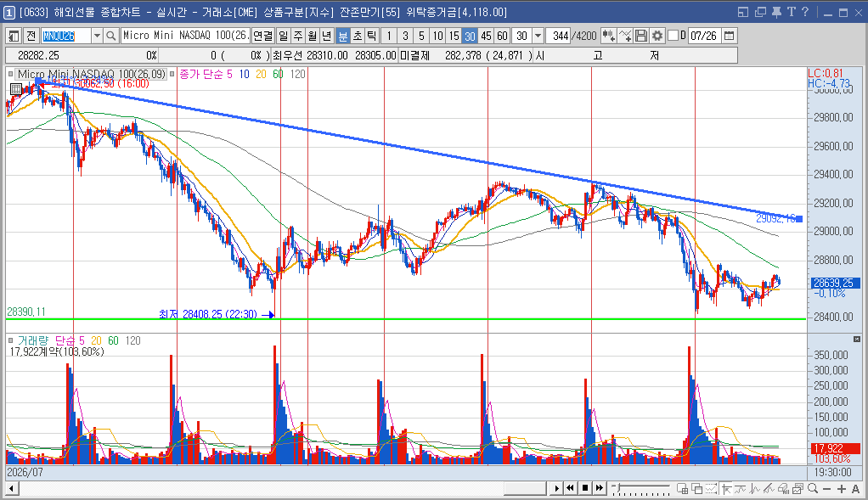Toggle the left panel icon in toolbar
Screen dimensions: 868x500
(14, 36)
